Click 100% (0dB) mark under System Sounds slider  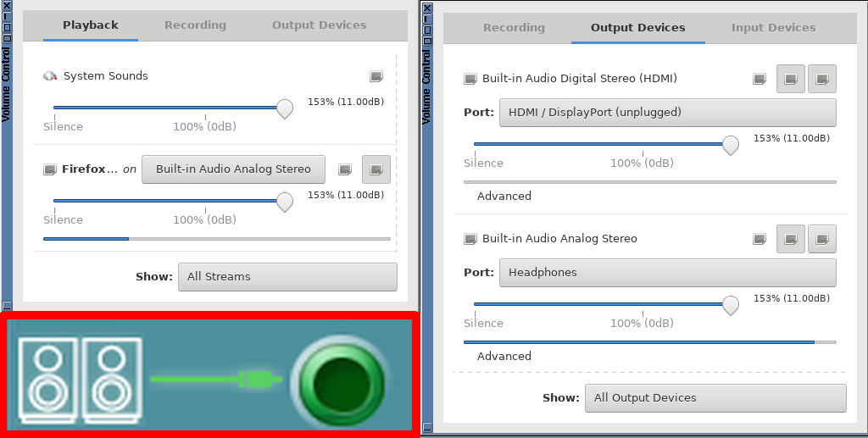(205, 126)
